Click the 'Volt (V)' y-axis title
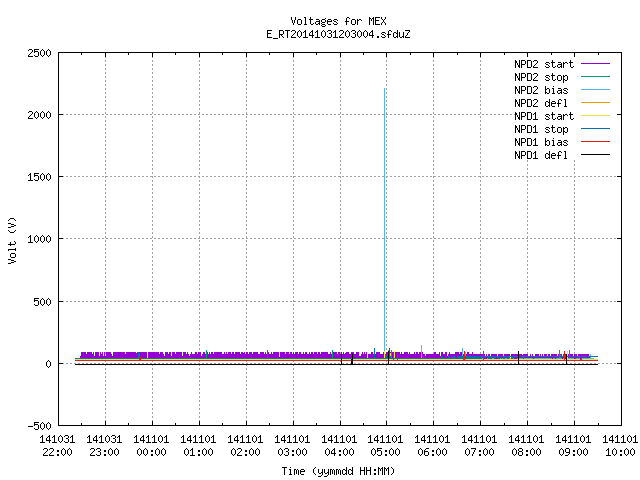Viewport: 640px width, 480px height. click(12, 240)
